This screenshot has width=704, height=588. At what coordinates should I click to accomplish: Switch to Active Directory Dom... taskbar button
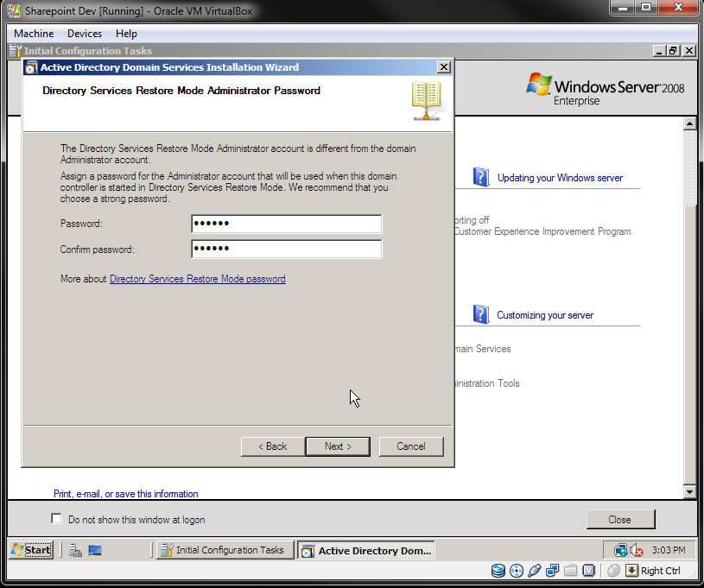click(366, 550)
